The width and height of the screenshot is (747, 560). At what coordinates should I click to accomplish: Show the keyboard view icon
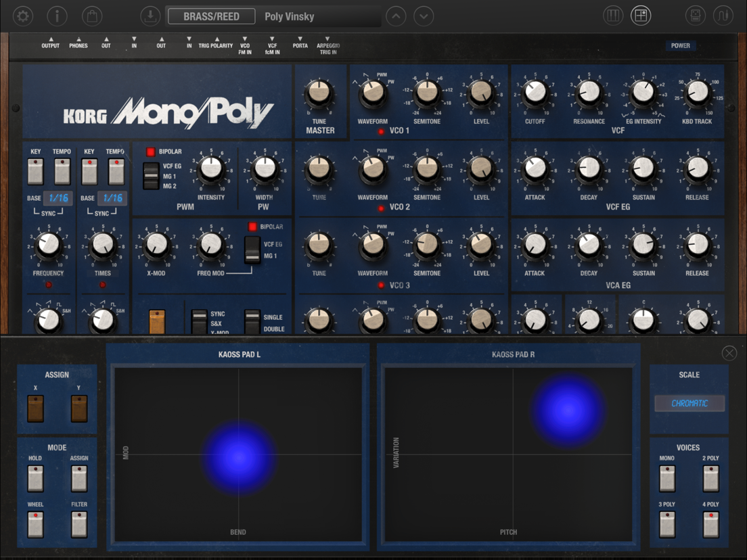tap(612, 16)
